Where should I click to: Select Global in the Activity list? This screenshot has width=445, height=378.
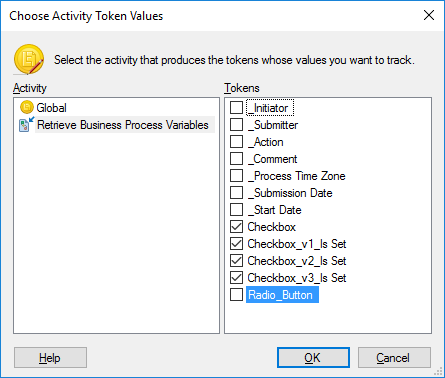pos(51,108)
